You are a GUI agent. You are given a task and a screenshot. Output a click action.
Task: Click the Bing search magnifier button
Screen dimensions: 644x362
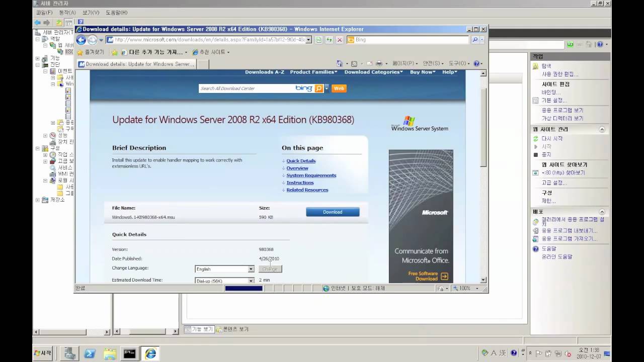(x=474, y=40)
